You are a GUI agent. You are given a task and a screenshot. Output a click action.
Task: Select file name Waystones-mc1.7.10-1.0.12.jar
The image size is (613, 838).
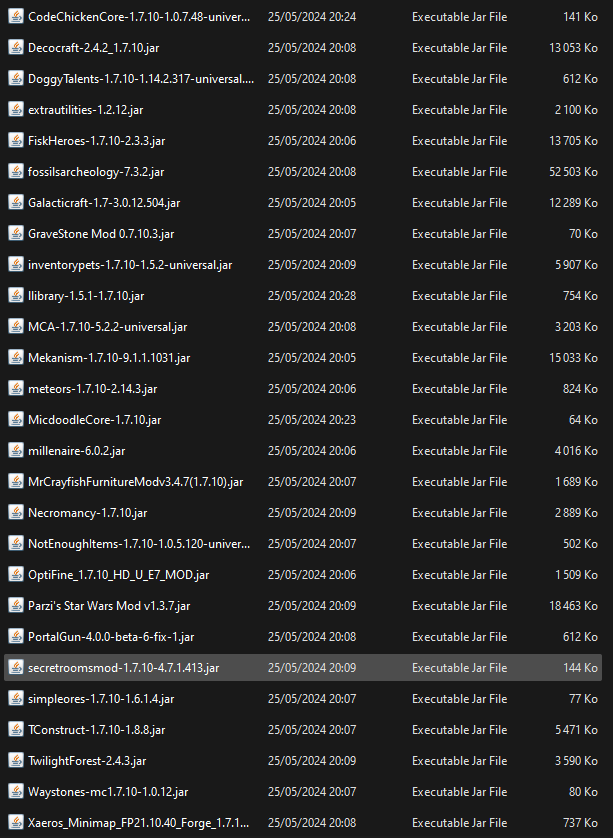108,792
